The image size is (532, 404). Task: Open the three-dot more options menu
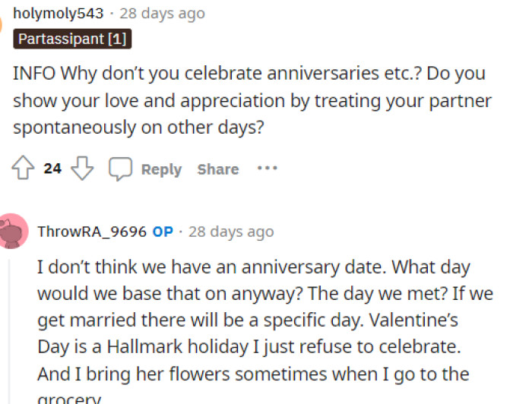point(267,169)
